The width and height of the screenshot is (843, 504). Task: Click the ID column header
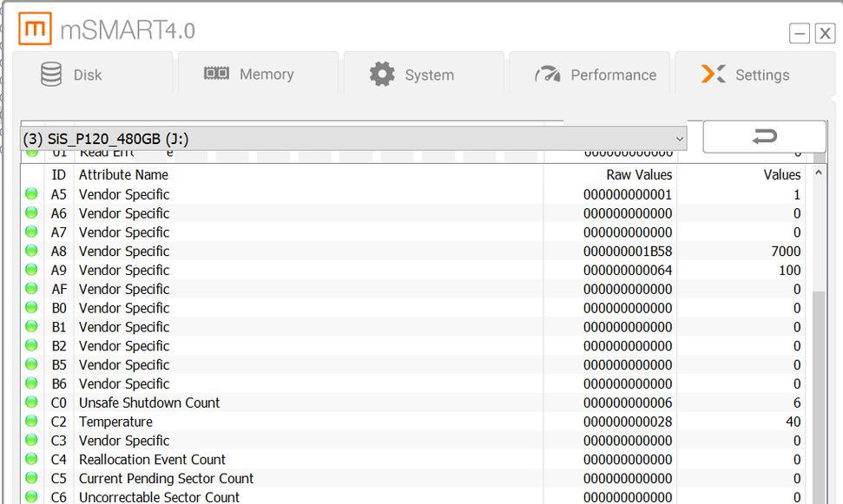58,174
